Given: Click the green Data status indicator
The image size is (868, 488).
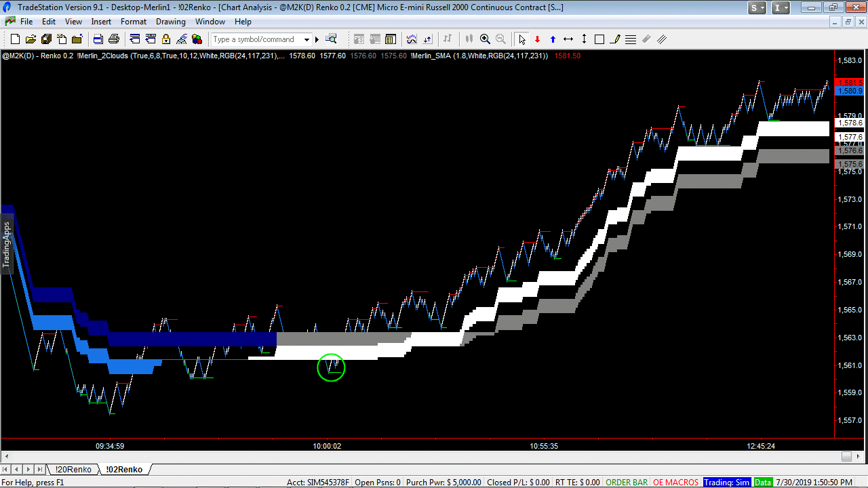Looking at the screenshot, I should tap(763, 483).
